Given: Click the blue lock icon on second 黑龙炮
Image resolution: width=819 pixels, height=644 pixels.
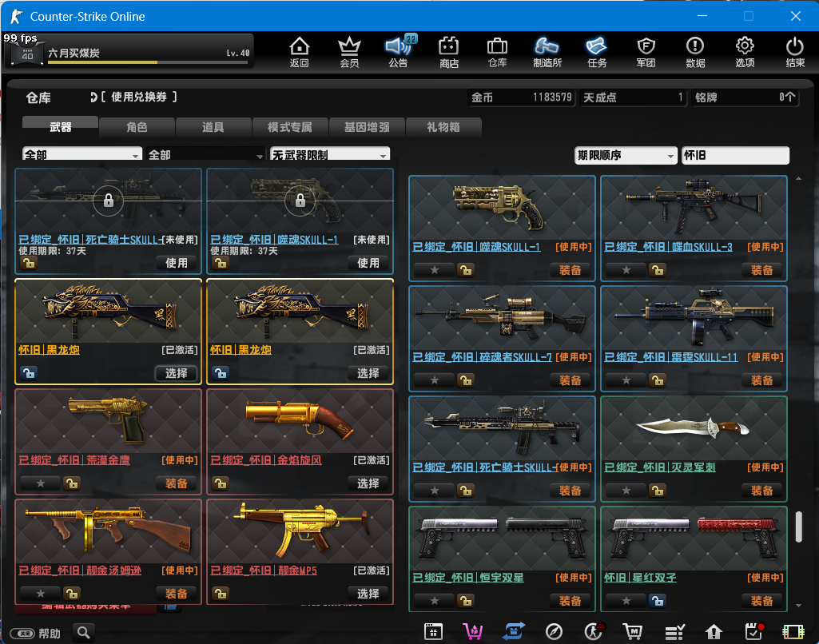Looking at the screenshot, I should point(220,373).
